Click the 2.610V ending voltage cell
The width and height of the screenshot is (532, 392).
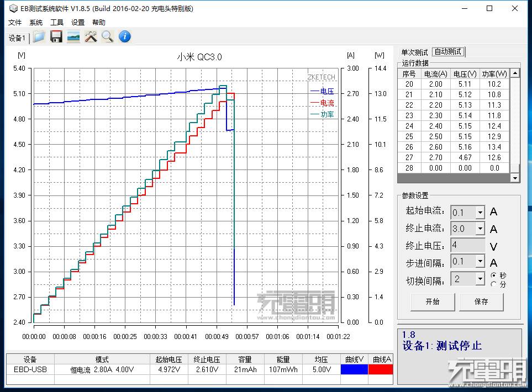(x=207, y=369)
